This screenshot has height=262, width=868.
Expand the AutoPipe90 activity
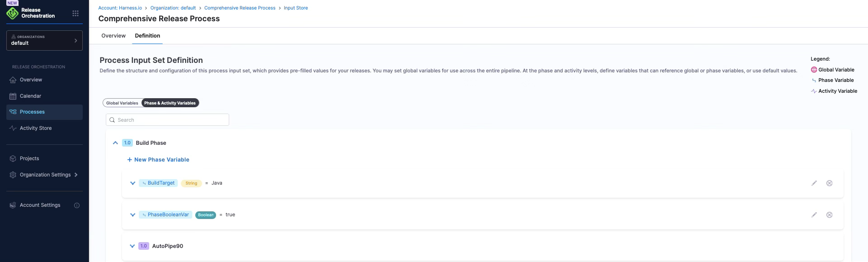[x=132, y=246]
